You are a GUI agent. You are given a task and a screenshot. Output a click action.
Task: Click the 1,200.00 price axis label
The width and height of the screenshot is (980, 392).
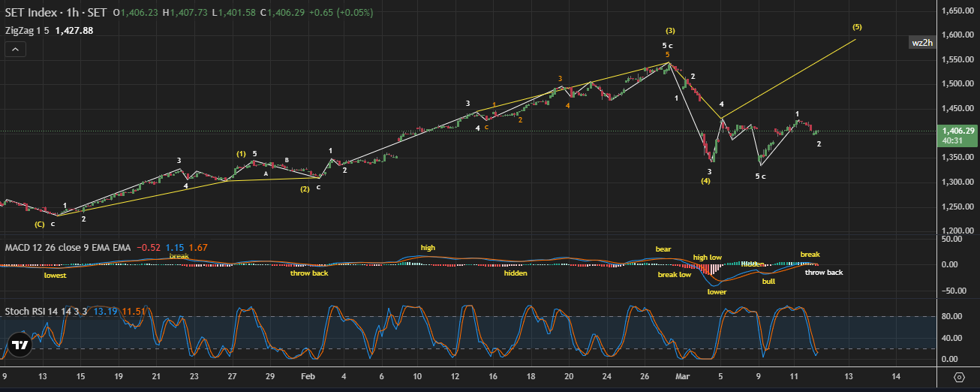coord(957,231)
